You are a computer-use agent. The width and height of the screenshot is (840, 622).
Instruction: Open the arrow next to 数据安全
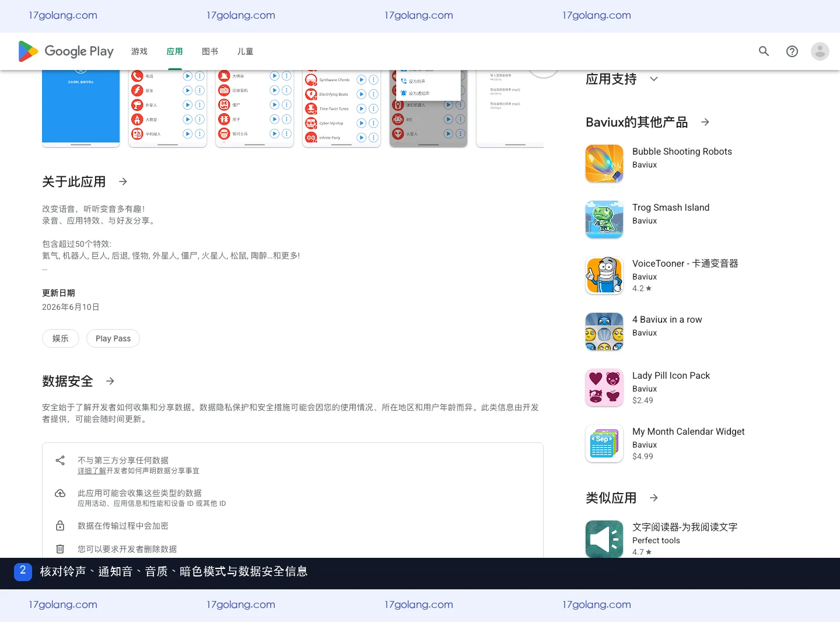(110, 381)
